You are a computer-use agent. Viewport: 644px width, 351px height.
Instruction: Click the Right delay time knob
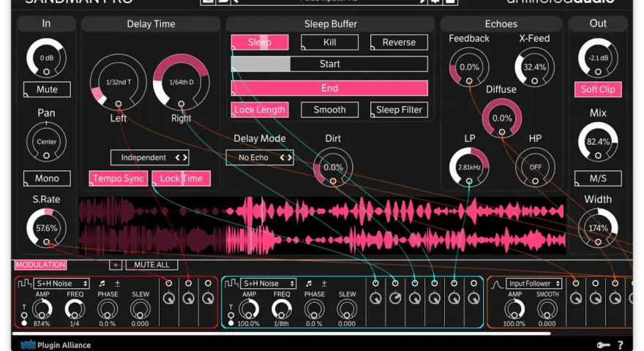(x=181, y=82)
